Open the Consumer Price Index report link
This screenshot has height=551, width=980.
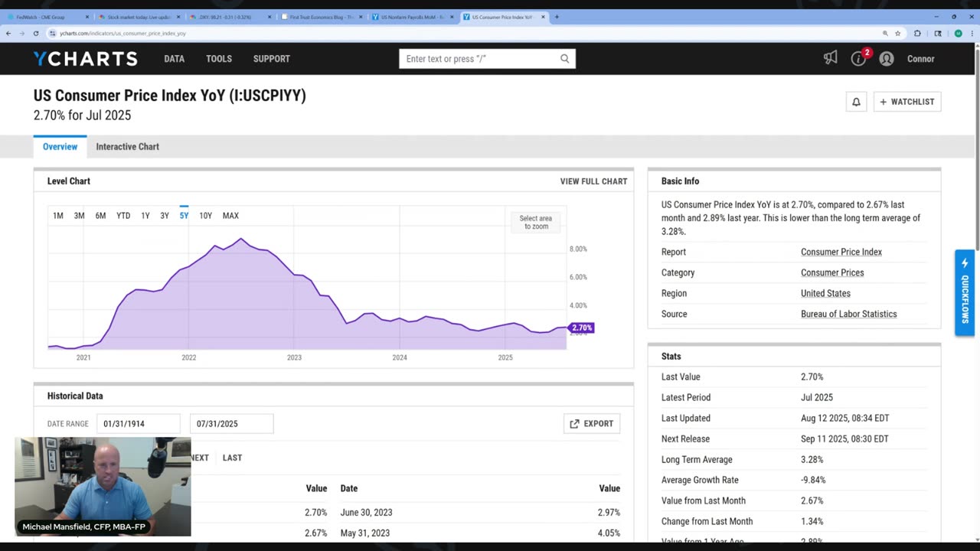[x=841, y=253]
